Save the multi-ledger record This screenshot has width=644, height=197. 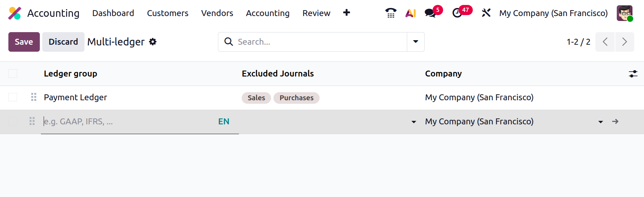24,42
